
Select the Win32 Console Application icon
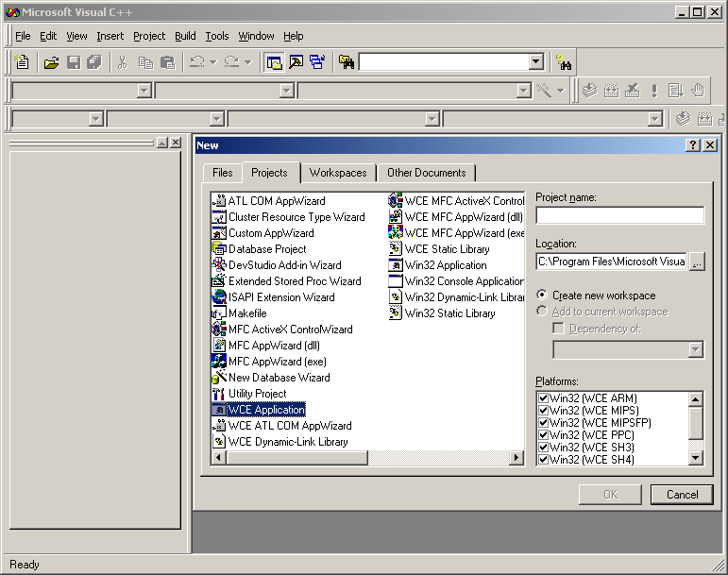(x=396, y=281)
